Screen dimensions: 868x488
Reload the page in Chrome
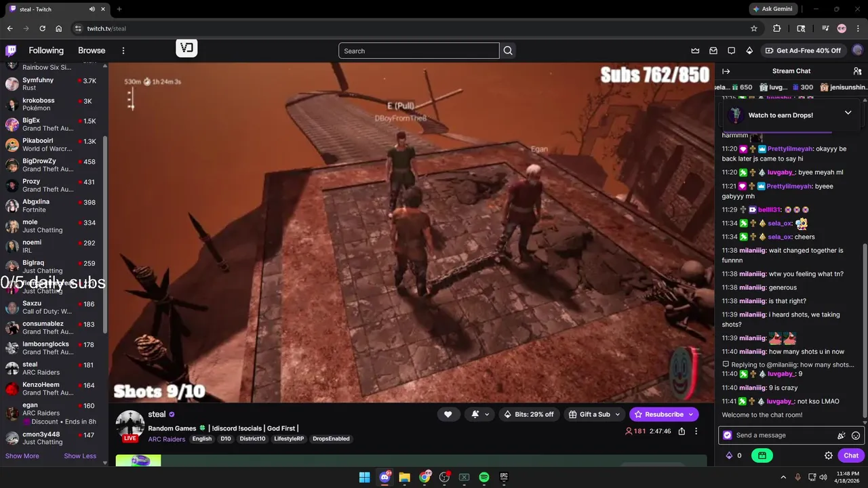42,28
